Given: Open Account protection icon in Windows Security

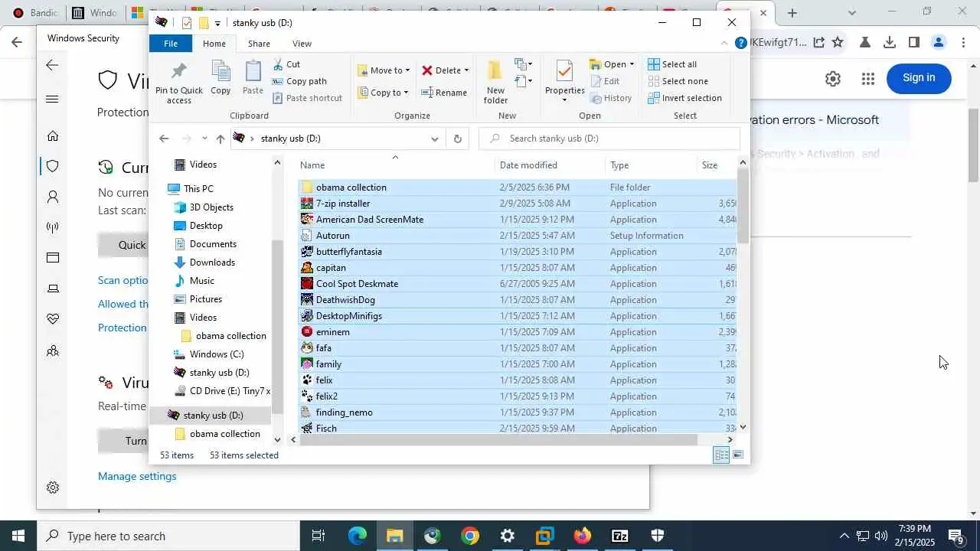Looking at the screenshot, I should tap(53, 197).
